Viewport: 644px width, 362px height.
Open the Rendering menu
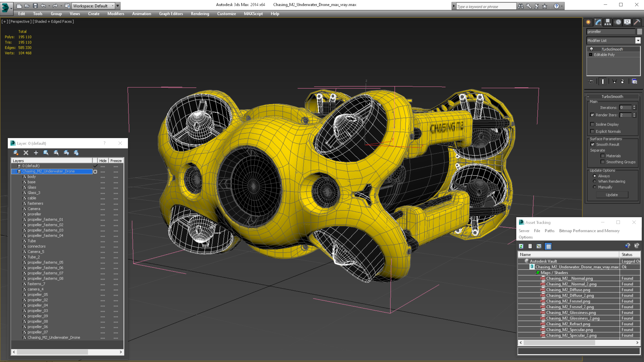tap(200, 14)
